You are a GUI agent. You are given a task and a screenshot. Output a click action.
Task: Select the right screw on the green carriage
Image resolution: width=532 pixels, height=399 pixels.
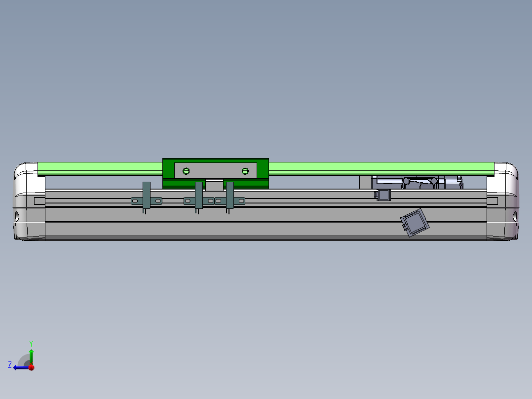[x=245, y=171]
